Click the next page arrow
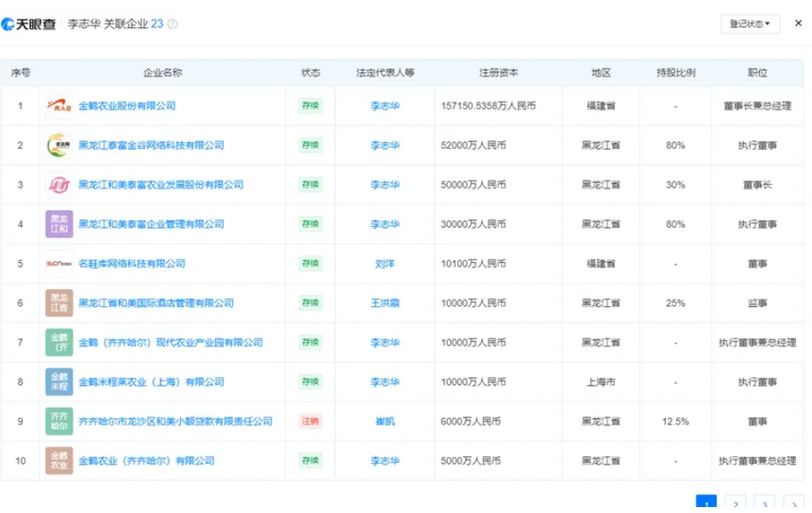 [x=792, y=504]
